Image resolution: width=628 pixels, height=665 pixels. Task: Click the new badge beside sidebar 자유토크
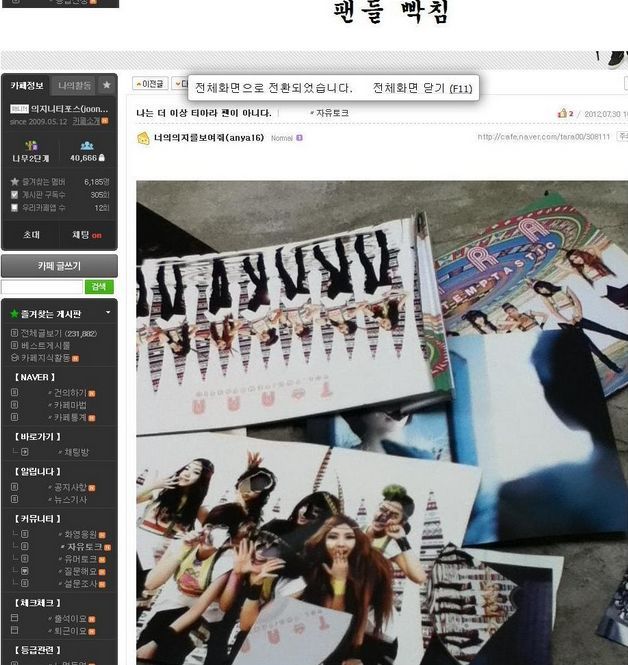[107, 548]
